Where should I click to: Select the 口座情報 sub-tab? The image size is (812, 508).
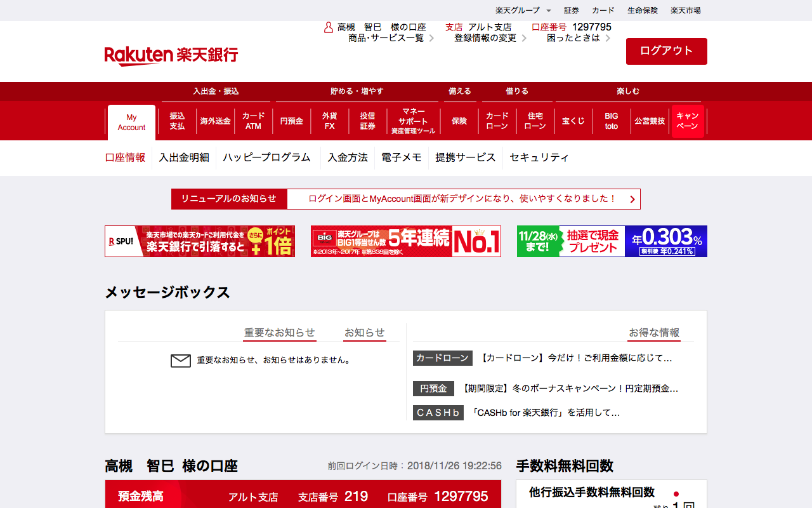coord(125,157)
